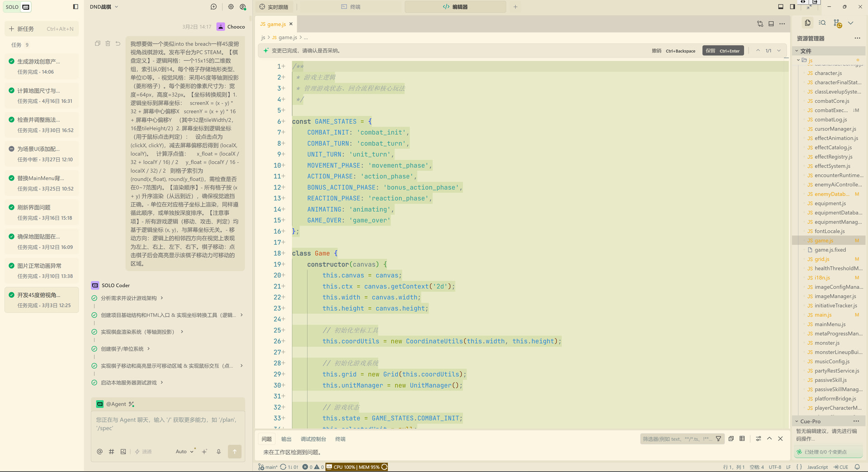Open settings gear in chat header
Image resolution: width=868 pixels, height=472 pixels.
click(231, 7)
